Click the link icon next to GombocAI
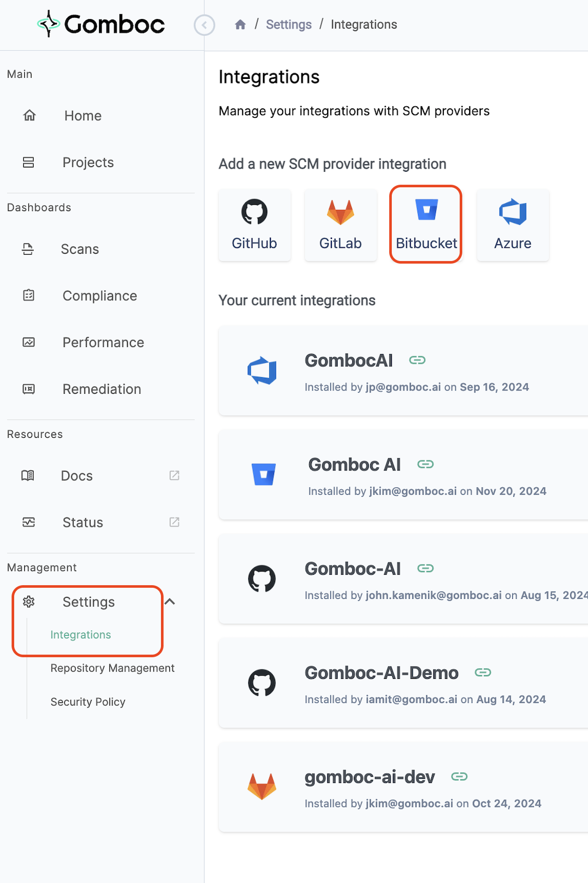 418,360
